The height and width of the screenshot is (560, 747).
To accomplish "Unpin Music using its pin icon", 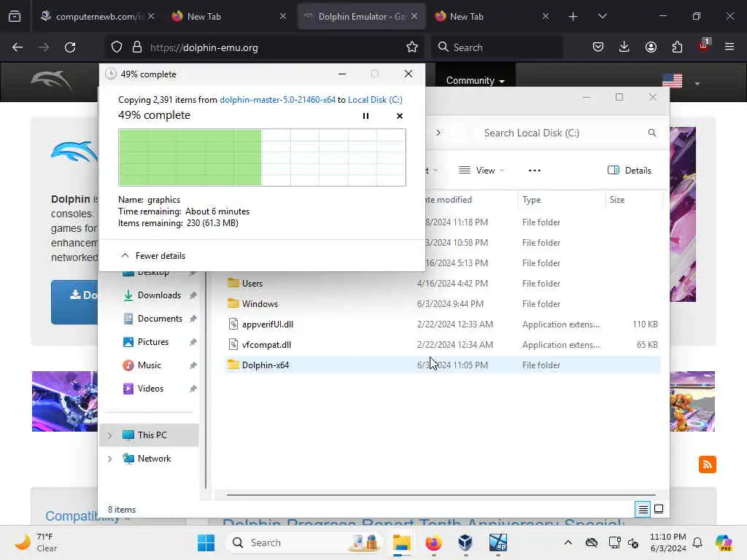I will pyautogui.click(x=193, y=365).
